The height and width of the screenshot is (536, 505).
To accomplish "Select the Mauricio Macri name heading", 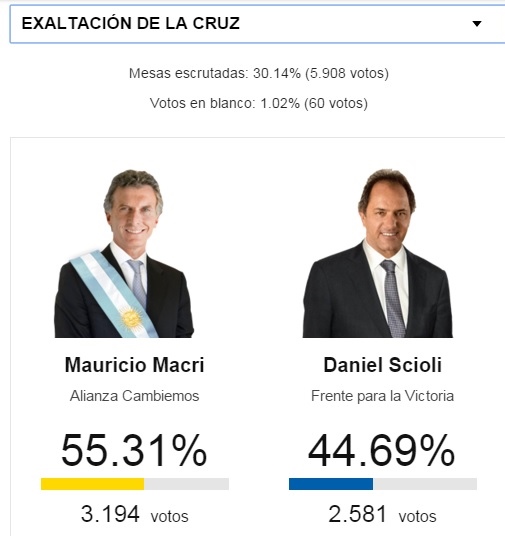I will pyautogui.click(x=134, y=365).
